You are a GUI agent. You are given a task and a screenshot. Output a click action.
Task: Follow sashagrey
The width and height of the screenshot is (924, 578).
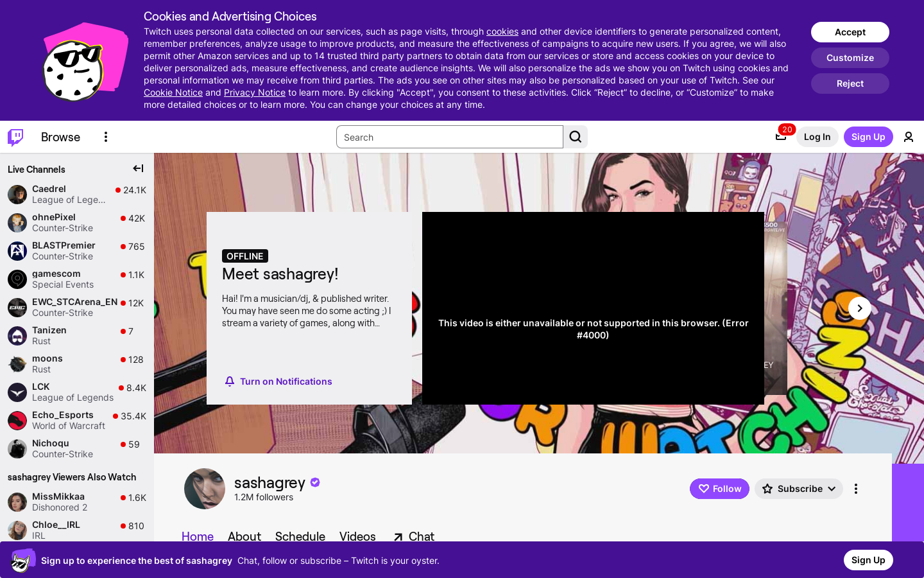[719, 489]
